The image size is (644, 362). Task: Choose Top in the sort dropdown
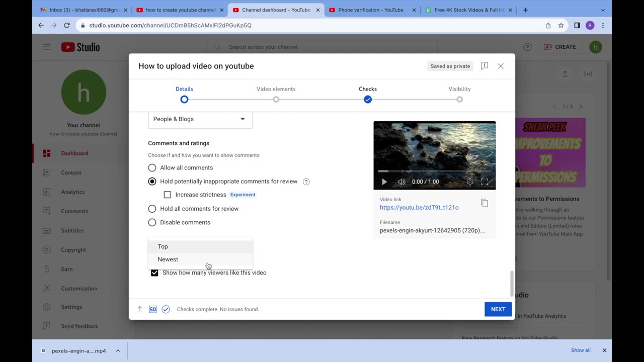pyautogui.click(x=200, y=246)
